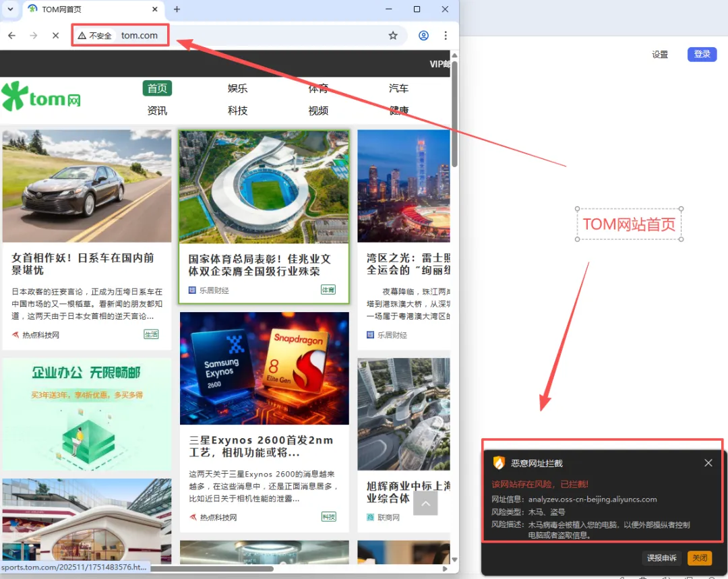Click the blue 登录 button

pos(702,55)
